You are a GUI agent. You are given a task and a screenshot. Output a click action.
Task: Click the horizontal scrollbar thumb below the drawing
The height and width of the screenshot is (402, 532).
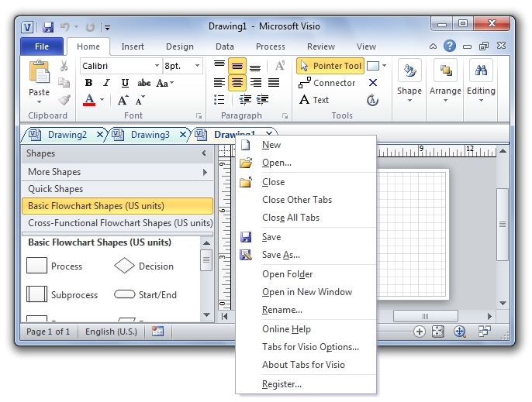coord(426,316)
